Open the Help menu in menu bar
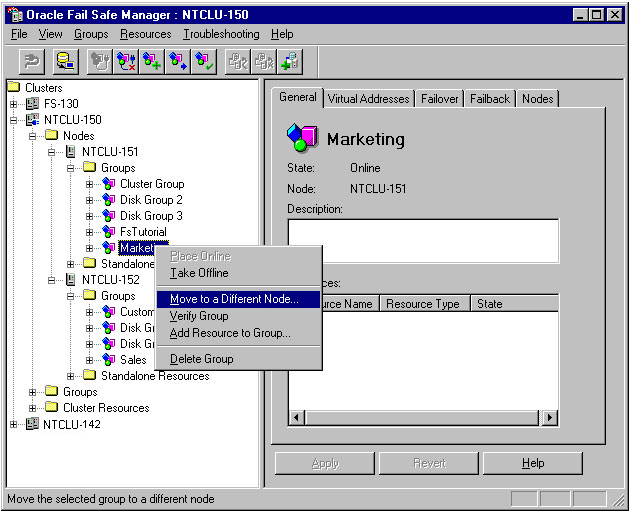The image size is (629, 511). [x=282, y=34]
